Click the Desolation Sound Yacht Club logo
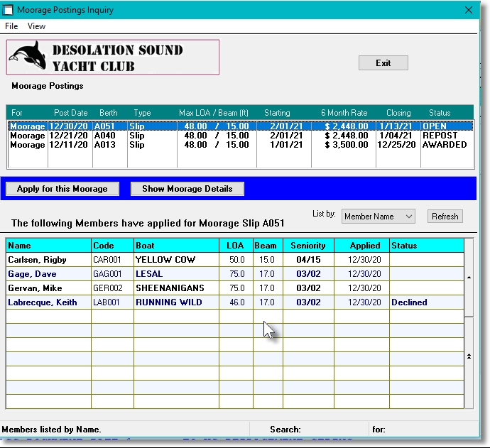This screenshot has width=490, height=448. [113, 58]
